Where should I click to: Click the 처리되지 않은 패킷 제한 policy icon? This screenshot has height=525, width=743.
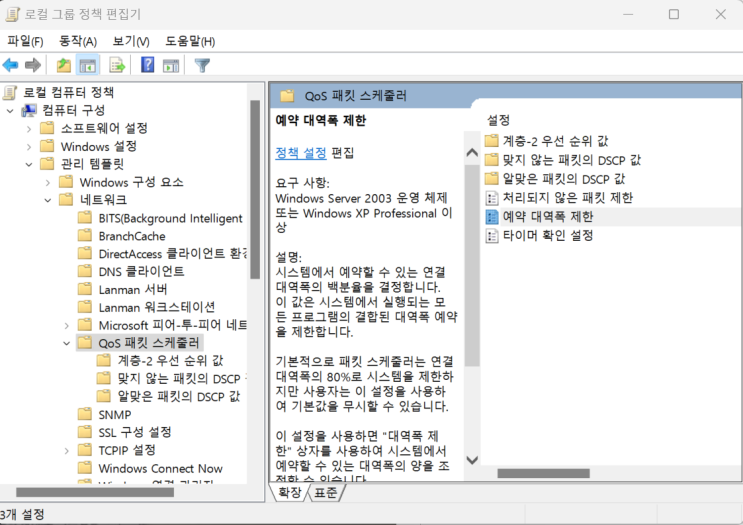(492, 198)
